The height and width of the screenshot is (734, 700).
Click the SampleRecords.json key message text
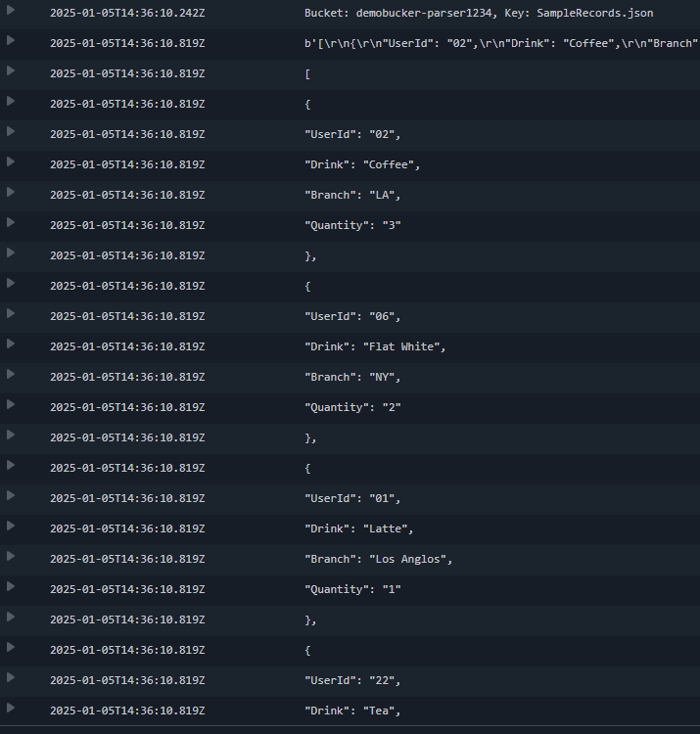tap(594, 13)
